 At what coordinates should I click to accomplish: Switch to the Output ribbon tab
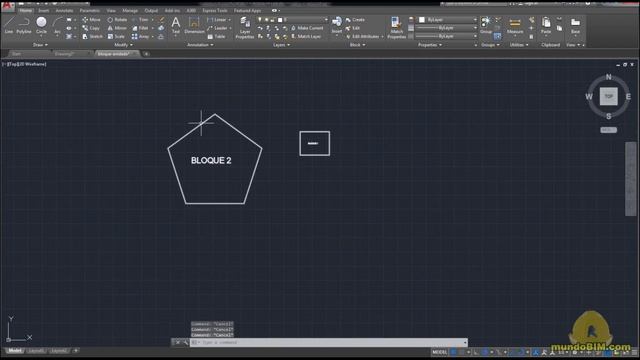151,11
